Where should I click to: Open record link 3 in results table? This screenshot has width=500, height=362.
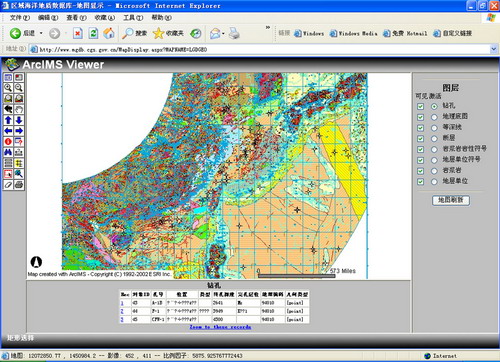[x=122, y=319]
